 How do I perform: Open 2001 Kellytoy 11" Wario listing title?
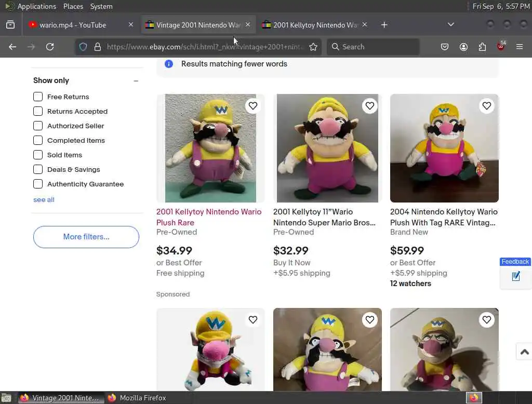click(x=324, y=217)
